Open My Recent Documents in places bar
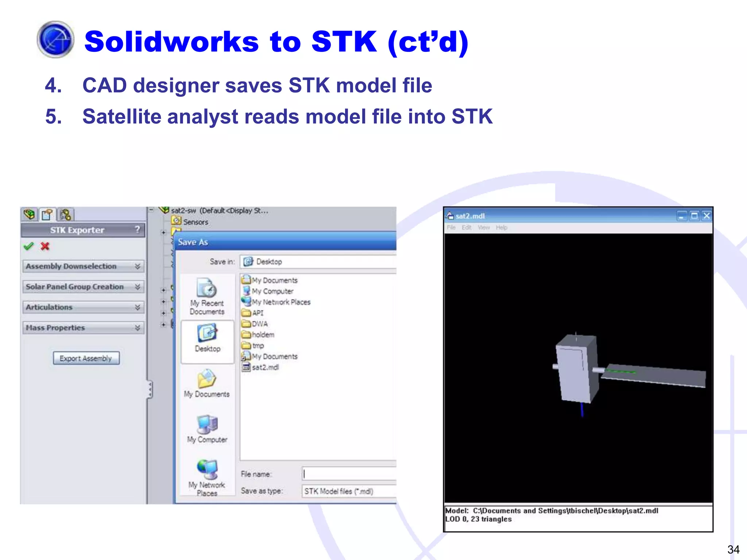The height and width of the screenshot is (560, 747). tap(207, 296)
